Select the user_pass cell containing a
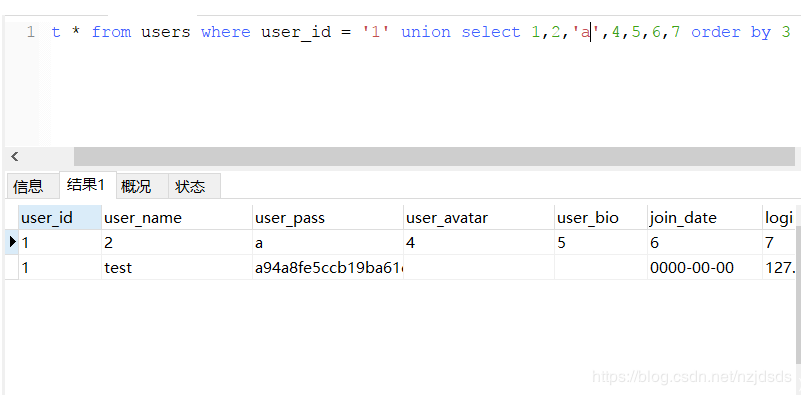The width and height of the screenshot is (801, 395). [327, 242]
